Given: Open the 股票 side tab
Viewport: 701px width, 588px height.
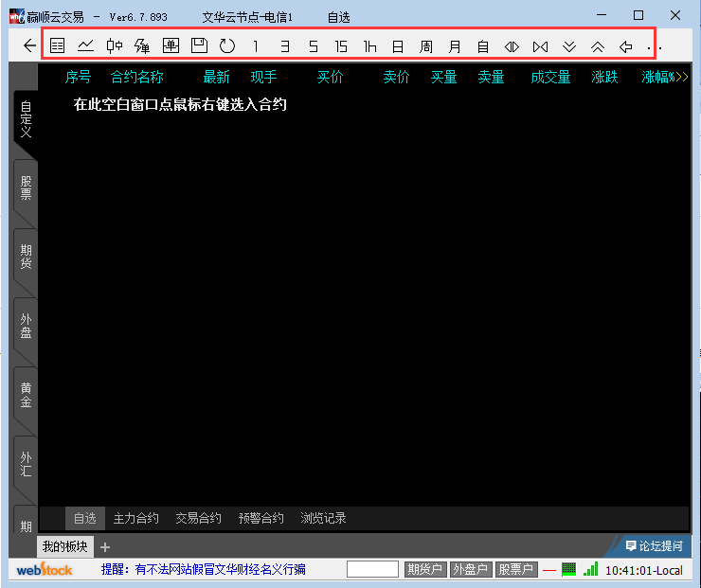Looking at the screenshot, I should coord(26,187).
